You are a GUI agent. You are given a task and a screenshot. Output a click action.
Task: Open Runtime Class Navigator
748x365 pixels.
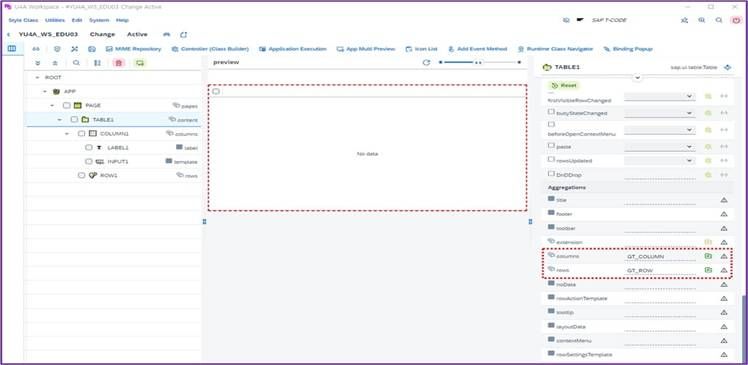[556, 49]
